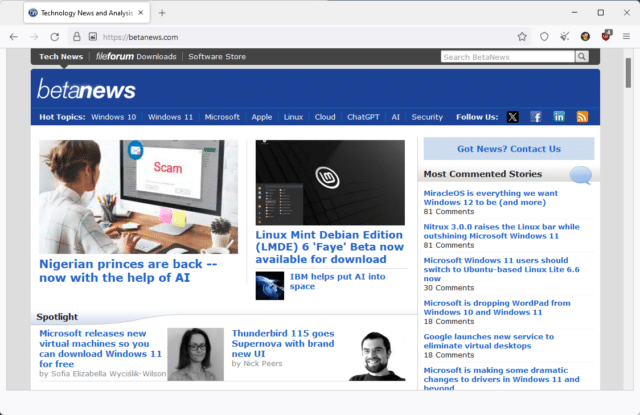Open Linux Mint Debian Edition 6 headline
The height and width of the screenshot is (415, 640).
330,247
